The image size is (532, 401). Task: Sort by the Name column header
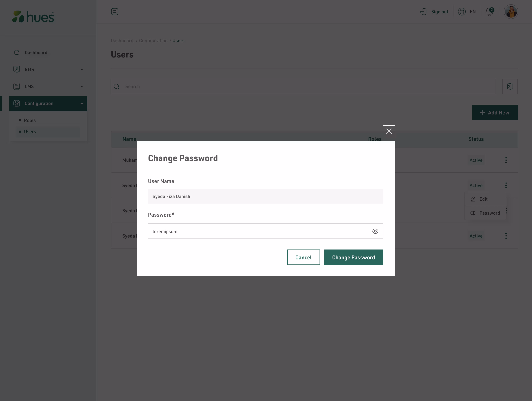[129, 139]
